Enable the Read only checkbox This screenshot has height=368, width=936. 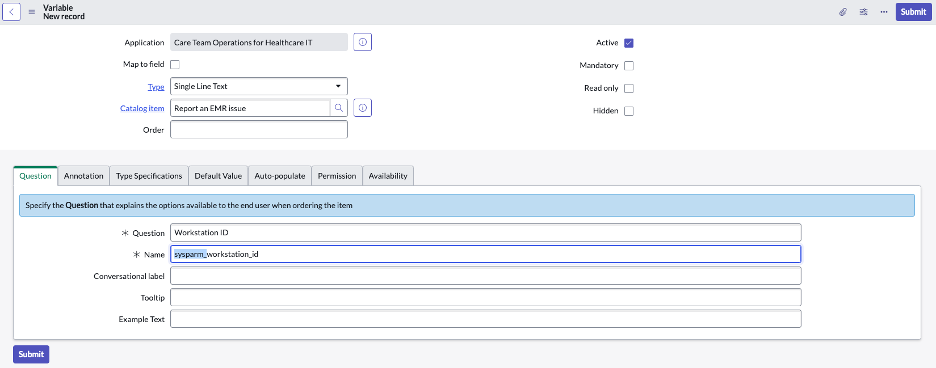629,88
